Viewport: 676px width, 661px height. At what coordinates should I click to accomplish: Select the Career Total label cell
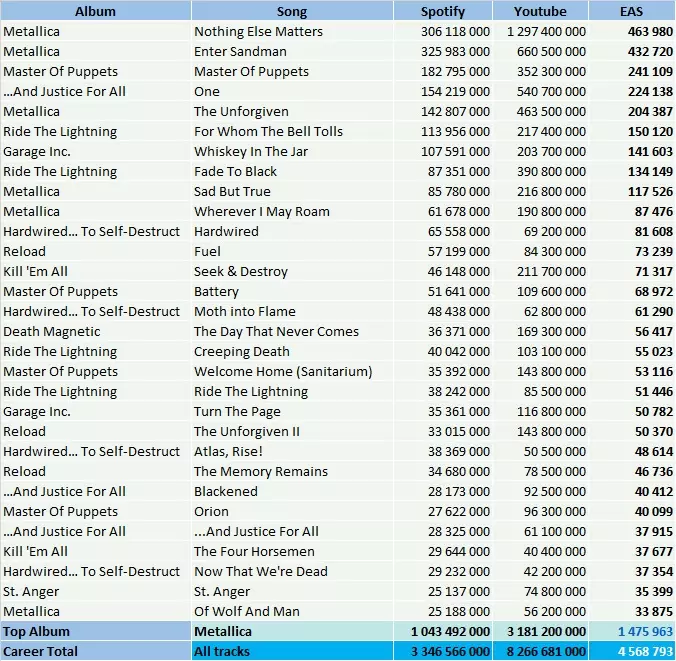95,651
